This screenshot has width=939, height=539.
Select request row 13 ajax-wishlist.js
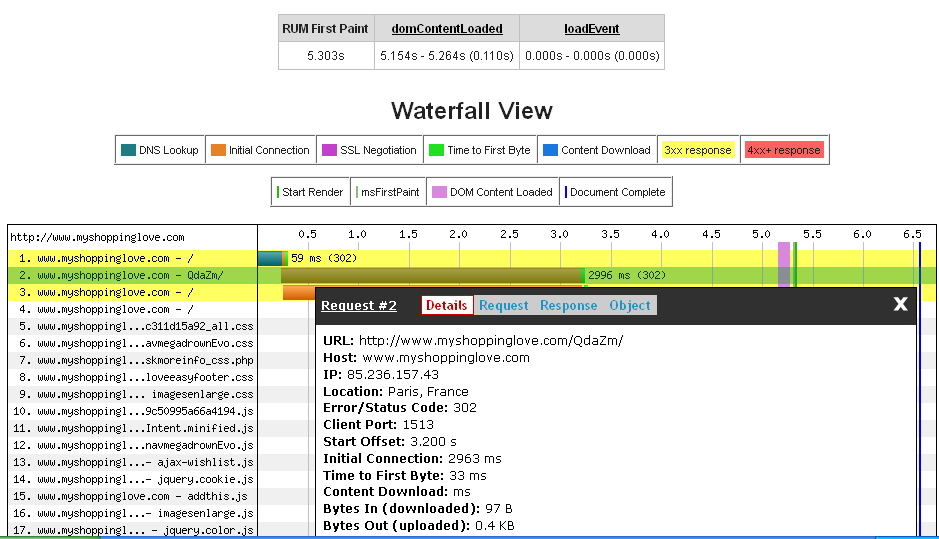click(x=132, y=462)
